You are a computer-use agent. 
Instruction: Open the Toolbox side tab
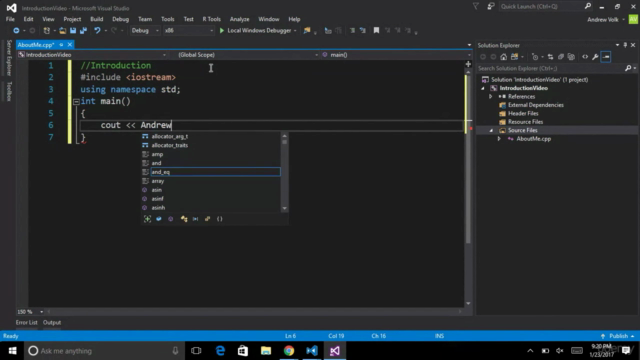tap(9, 91)
